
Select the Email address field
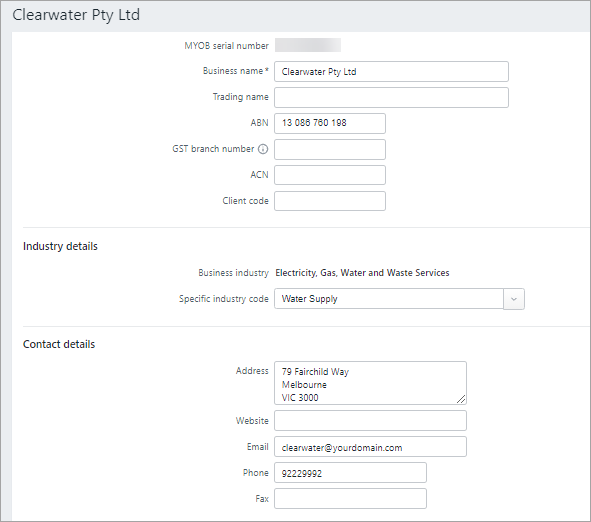[370, 447]
